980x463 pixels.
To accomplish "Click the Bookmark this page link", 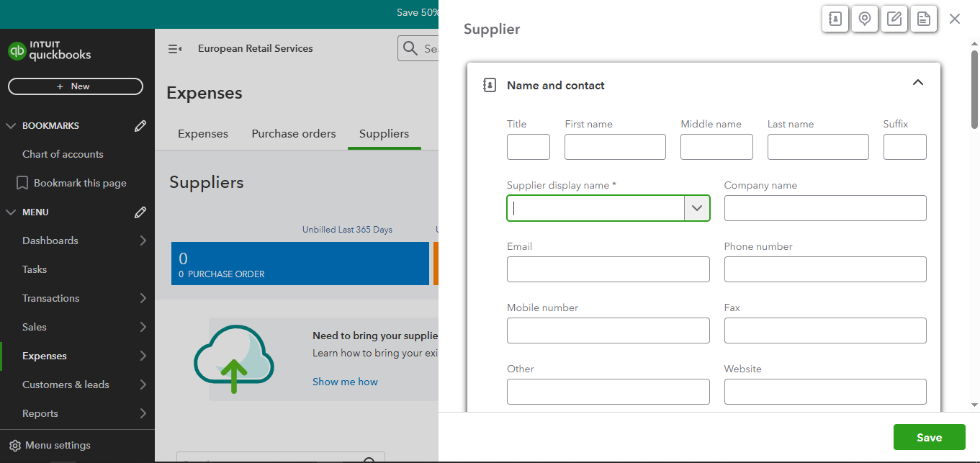I will click(x=80, y=183).
